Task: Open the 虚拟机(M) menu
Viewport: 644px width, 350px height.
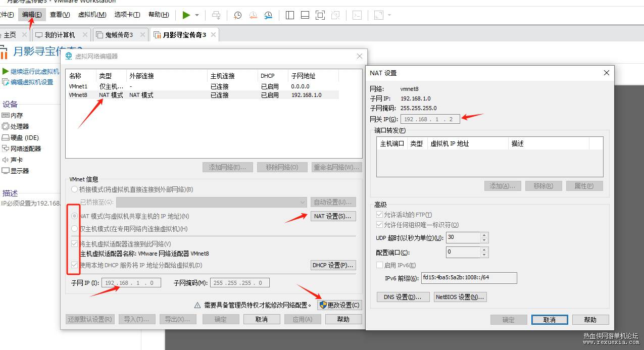Action: click(x=92, y=15)
